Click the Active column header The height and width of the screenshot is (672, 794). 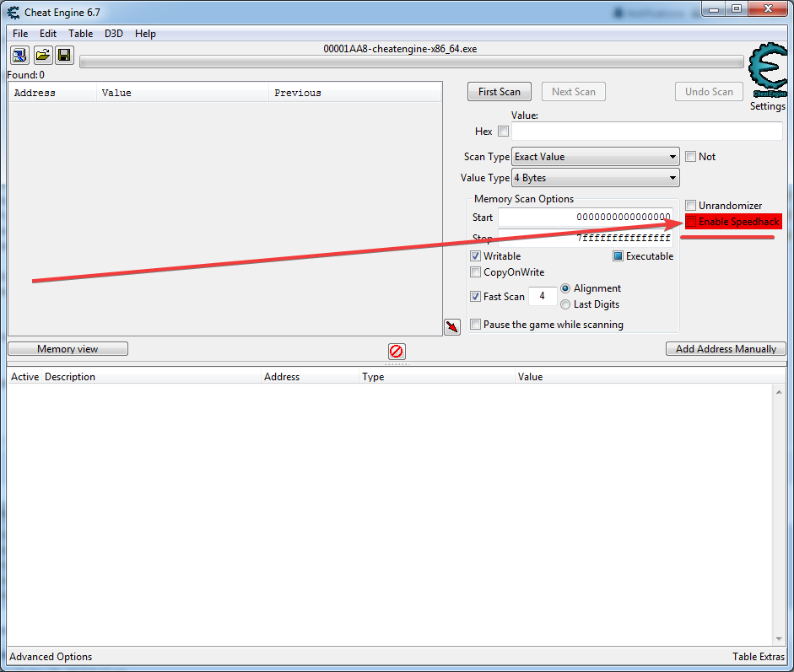pyautogui.click(x=24, y=377)
